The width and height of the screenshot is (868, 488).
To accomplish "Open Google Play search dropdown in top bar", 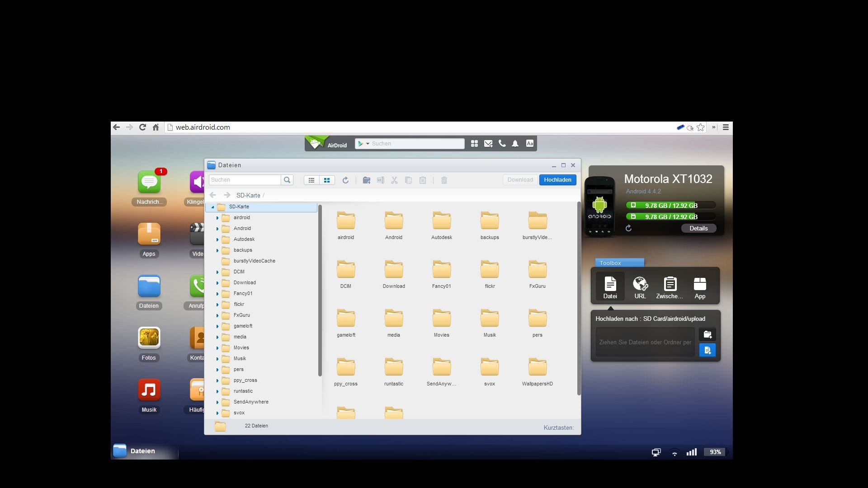I will coord(363,144).
